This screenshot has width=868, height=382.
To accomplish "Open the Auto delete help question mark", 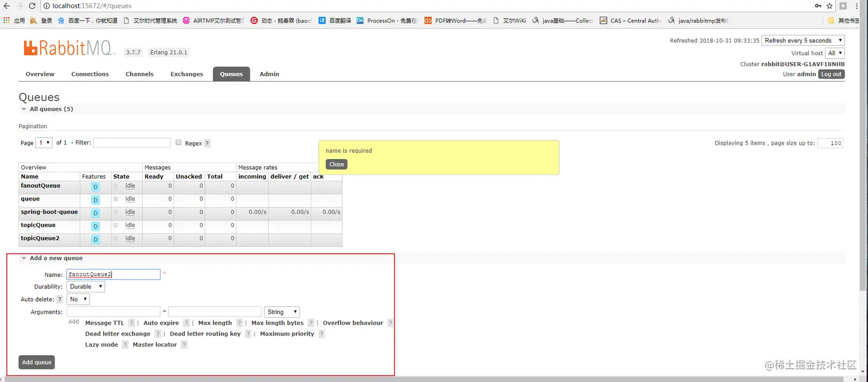I will pos(60,300).
